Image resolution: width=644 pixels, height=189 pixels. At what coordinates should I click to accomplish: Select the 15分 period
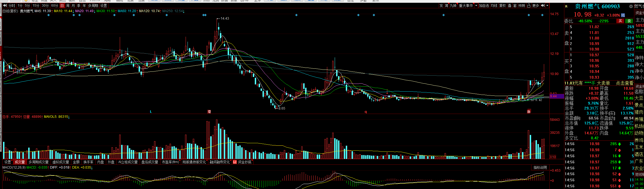click(36, 6)
